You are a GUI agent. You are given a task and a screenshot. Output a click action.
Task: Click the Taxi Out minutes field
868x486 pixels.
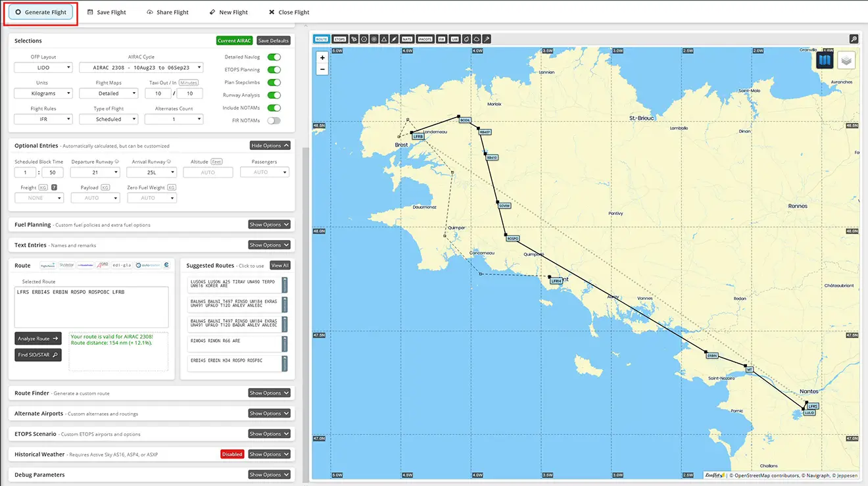click(158, 93)
